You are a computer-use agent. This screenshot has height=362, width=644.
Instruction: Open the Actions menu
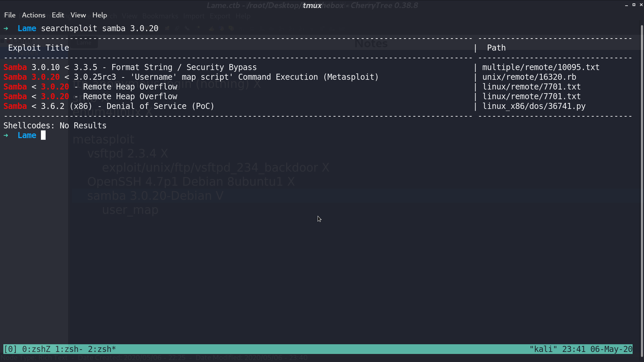point(34,15)
